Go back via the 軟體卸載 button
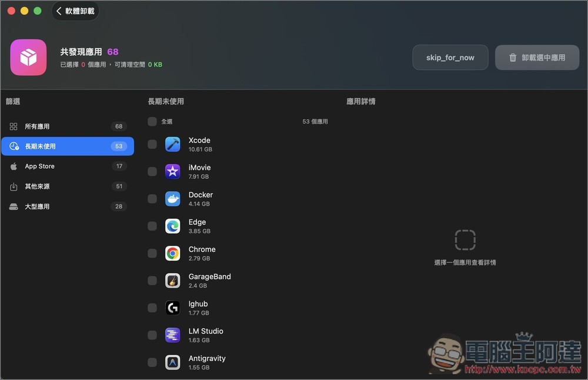 (75, 11)
